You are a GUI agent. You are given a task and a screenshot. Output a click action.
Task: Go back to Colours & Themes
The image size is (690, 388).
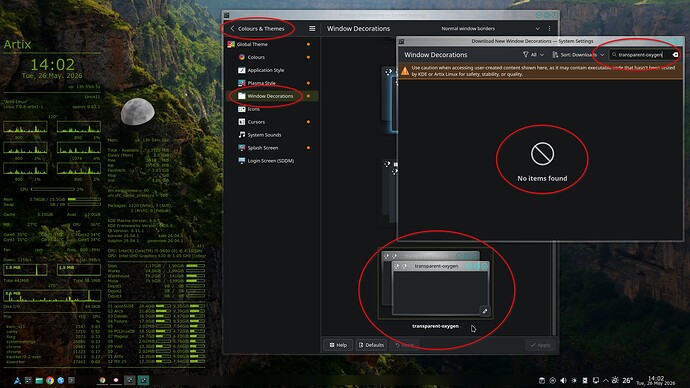coord(257,29)
